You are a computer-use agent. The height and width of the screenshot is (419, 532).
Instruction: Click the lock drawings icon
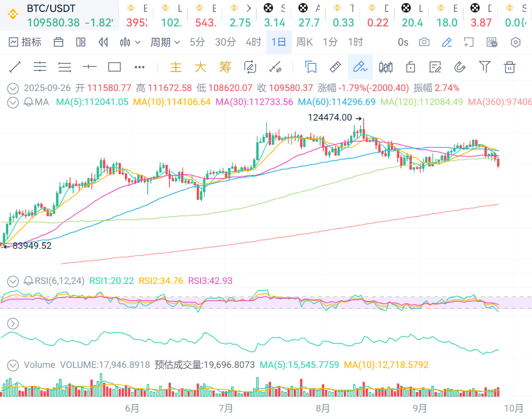[411, 67]
